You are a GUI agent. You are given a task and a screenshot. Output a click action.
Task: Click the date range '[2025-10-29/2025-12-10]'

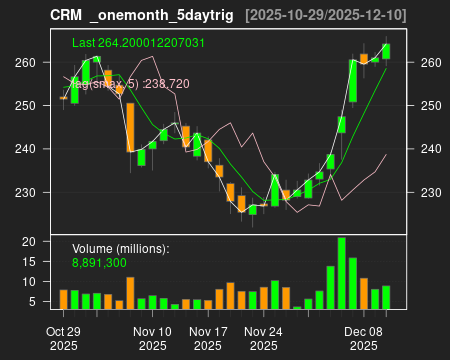click(326, 15)
